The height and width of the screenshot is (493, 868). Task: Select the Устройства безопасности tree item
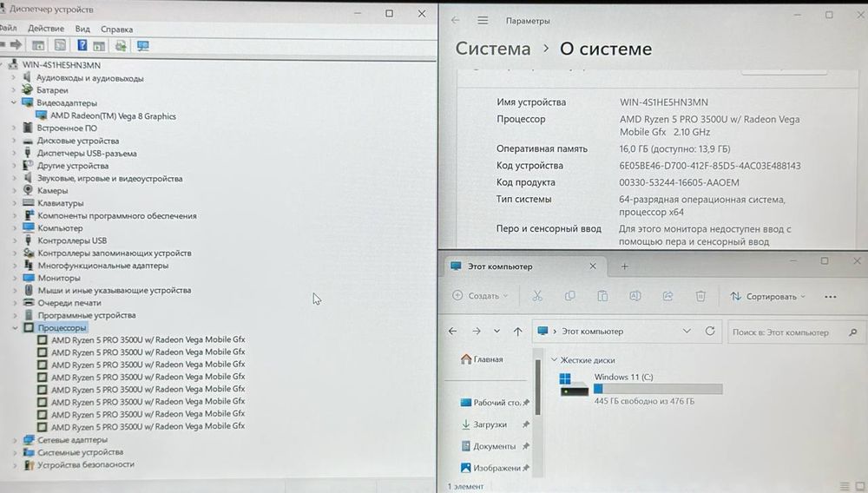pyautogui.click(x=86, y=464)
